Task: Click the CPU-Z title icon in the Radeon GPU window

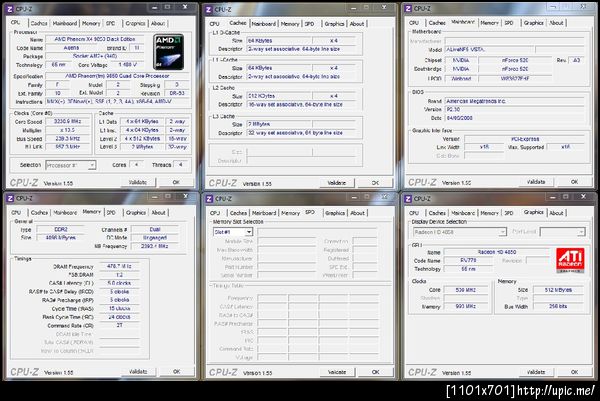Action: (x=409, y=199)
